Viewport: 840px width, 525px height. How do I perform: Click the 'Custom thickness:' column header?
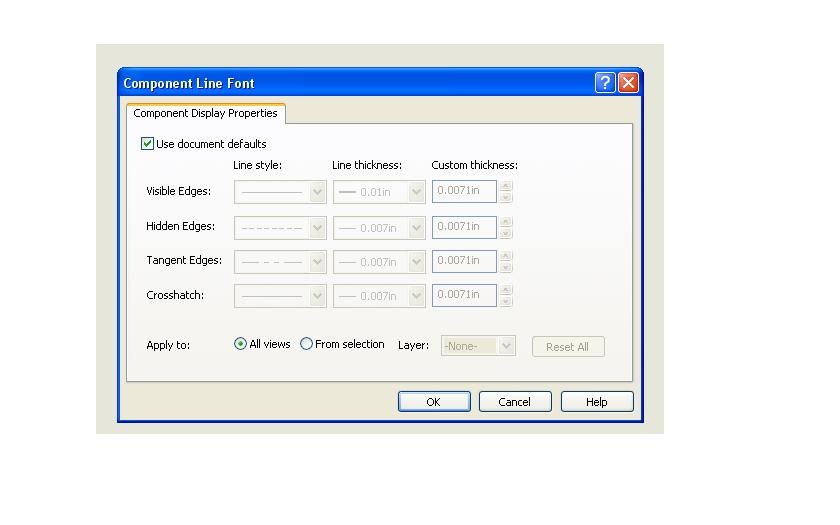pyautogui.click(x=475, y=165)
